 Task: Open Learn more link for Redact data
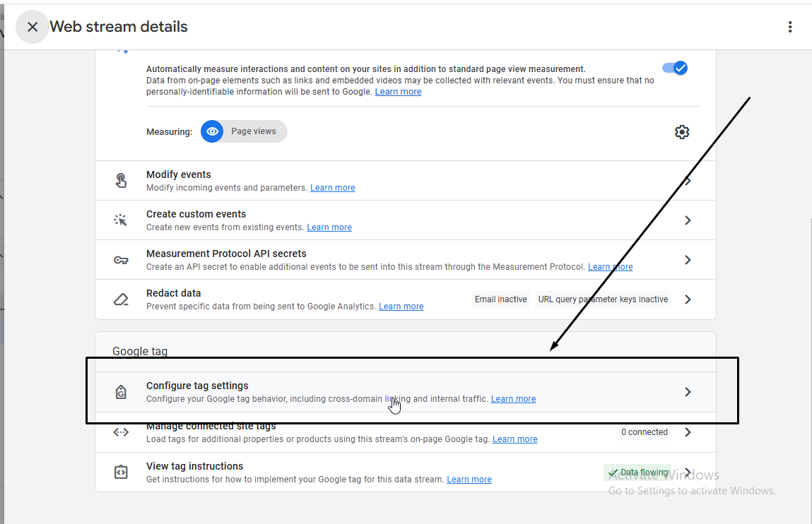(401, 306)
